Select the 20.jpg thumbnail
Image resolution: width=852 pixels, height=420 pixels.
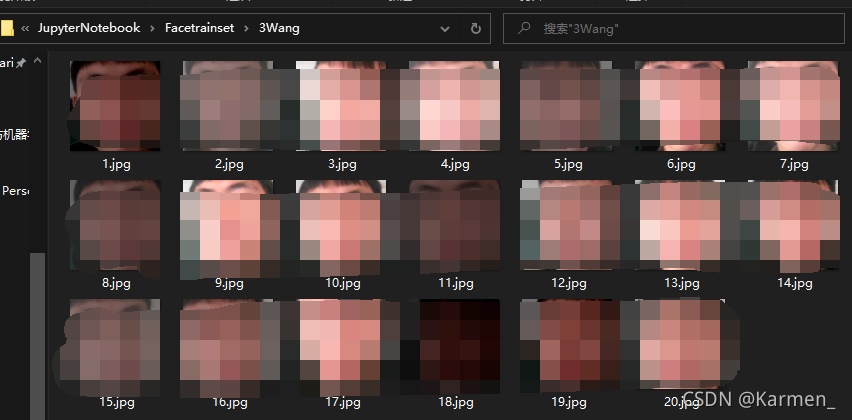point(680,344)
